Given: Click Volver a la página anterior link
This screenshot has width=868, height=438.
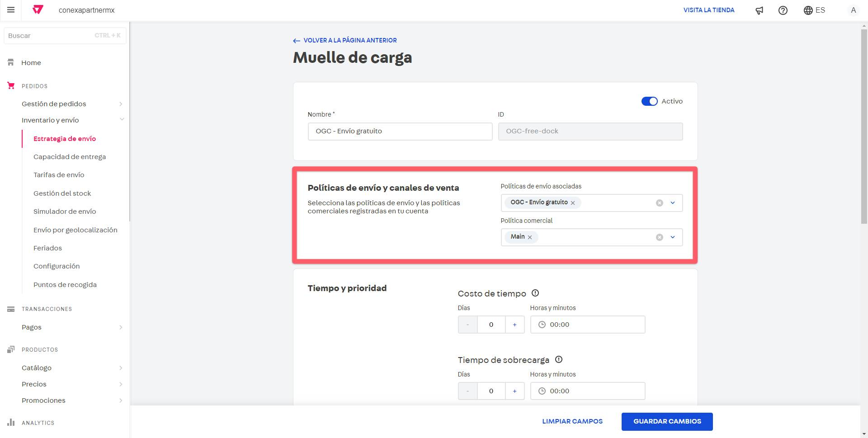Looking at the screenshot, I should pos(350,40).
